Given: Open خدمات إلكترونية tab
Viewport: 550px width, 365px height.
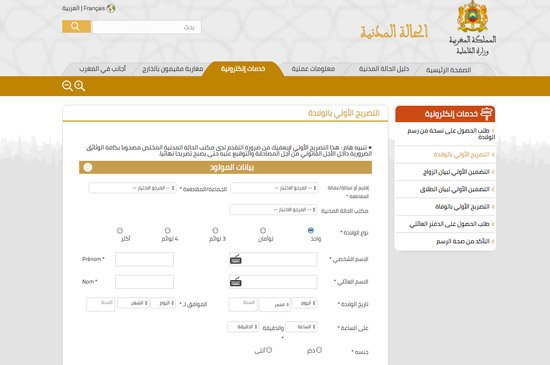Looking at the screenshot, I should pyautogui.click(x=243, y=68).
